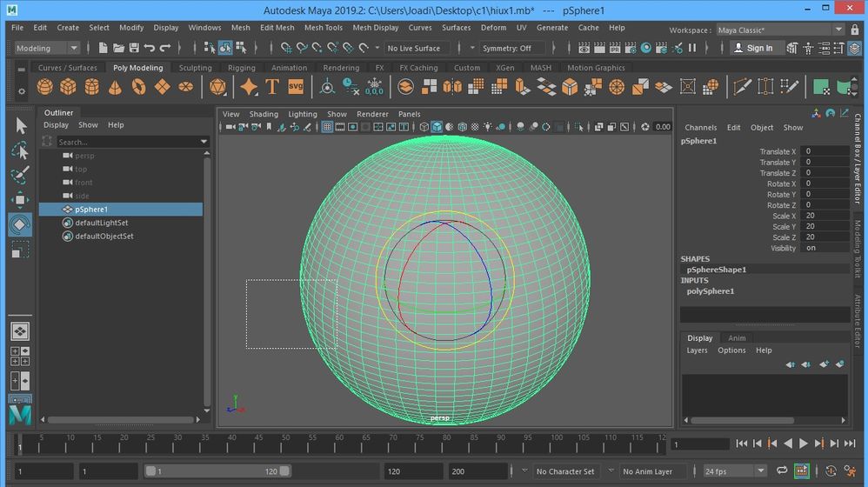Open the Modeling menu set dropdown
Viewport: 868px width, 487px height.
click(x=46, y=48)
